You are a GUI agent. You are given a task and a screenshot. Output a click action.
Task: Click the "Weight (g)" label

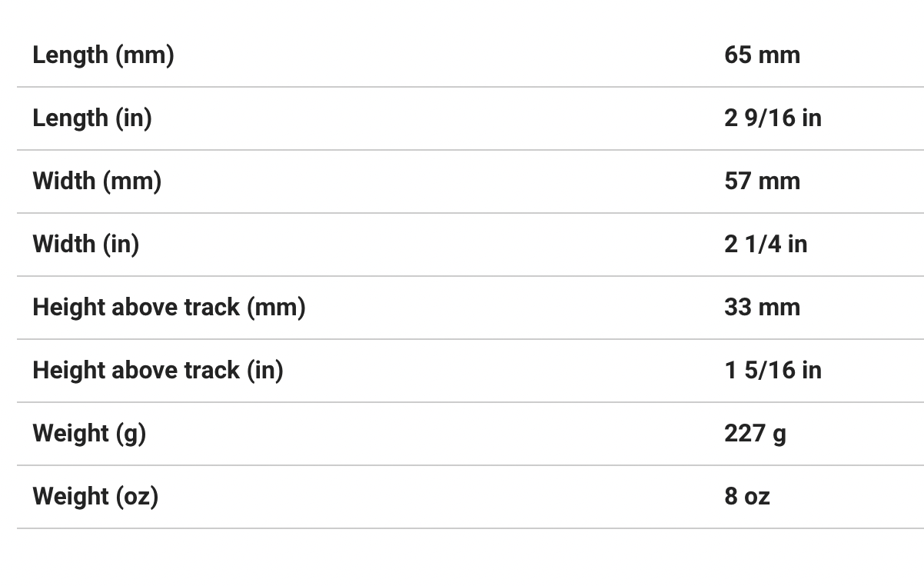[x=89, y=434]
